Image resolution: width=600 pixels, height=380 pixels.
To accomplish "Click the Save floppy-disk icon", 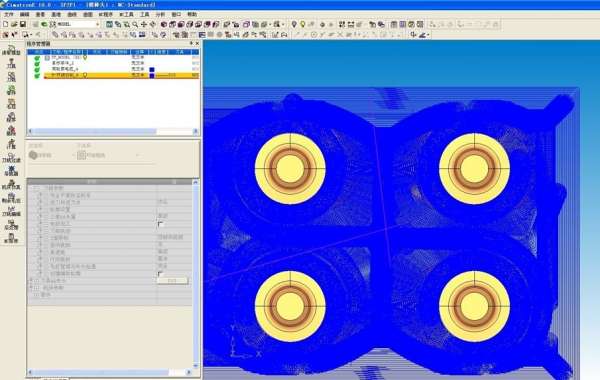I will 23,24.
